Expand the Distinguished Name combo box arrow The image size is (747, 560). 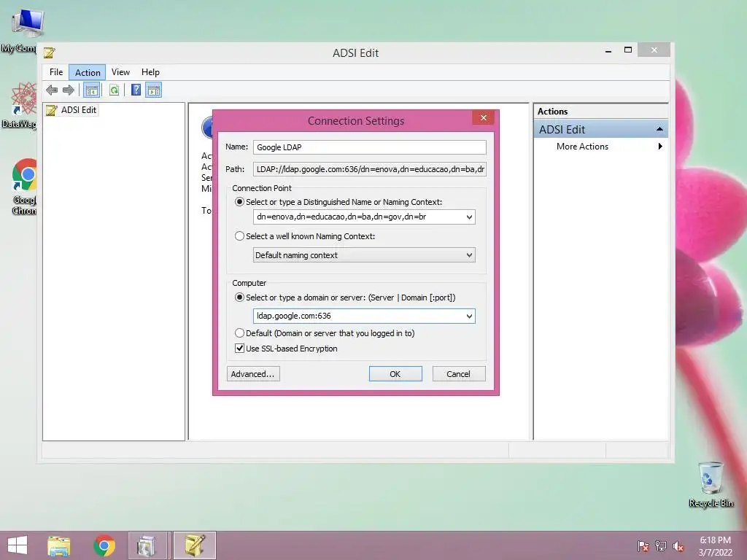(x=469, y=217)
